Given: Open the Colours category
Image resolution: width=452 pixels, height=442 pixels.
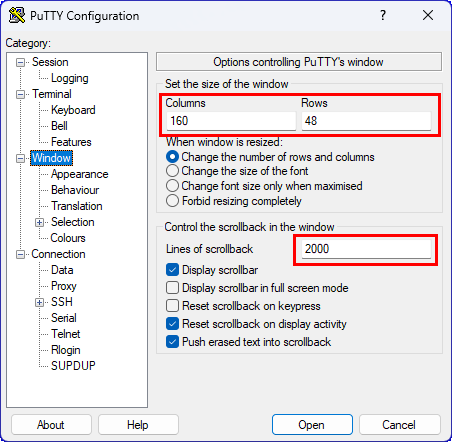Looking at the screenshot, I should (x=68, y=238).
